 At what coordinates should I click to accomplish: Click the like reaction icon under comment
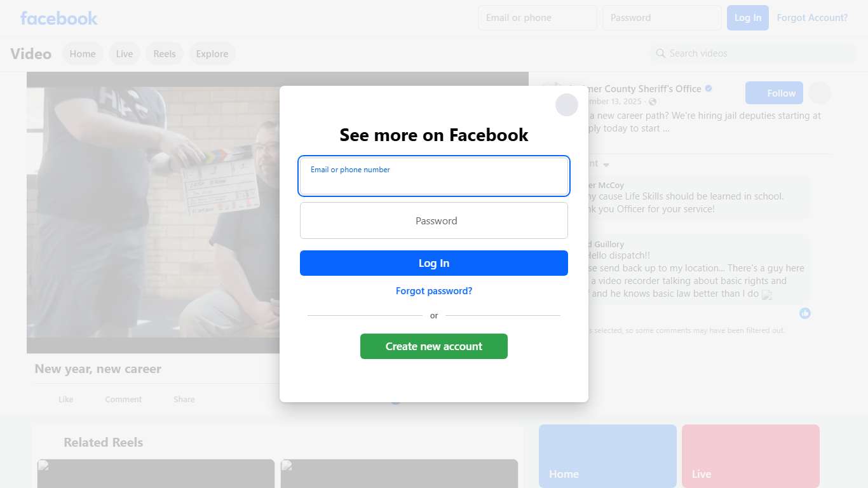coord(805,313)
